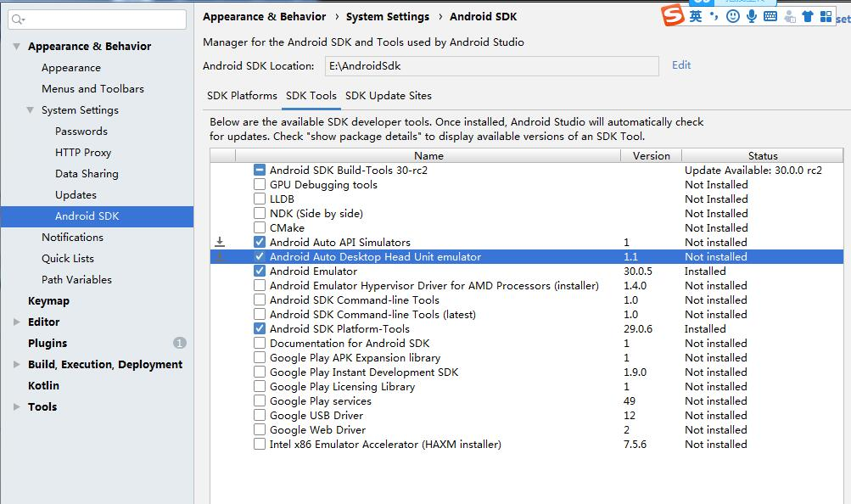Image resolution: width=851 pixels, height=504 pixels.
Task: Click the Edit link for SDK location
Action: click(681, 65)
